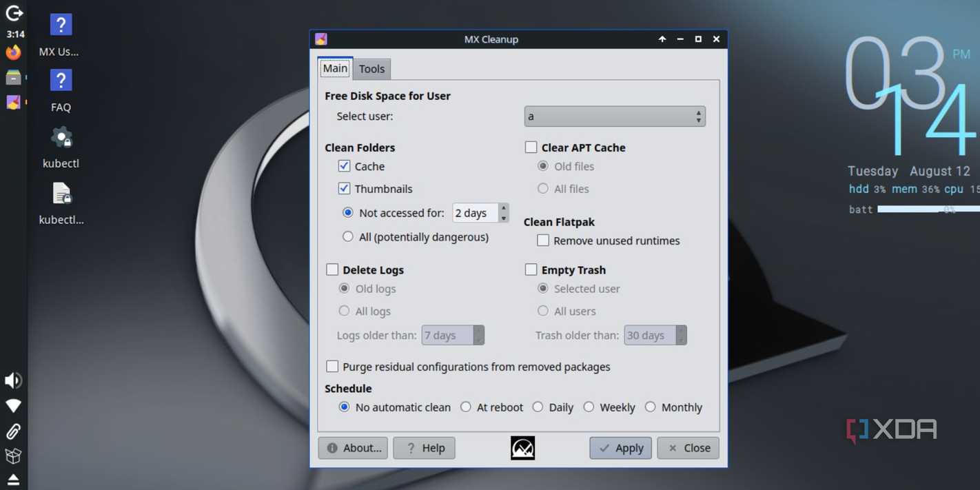Select All files radio under APT Cache
The width and height of the screenshot is (980, 490).
tap(543, 189)
